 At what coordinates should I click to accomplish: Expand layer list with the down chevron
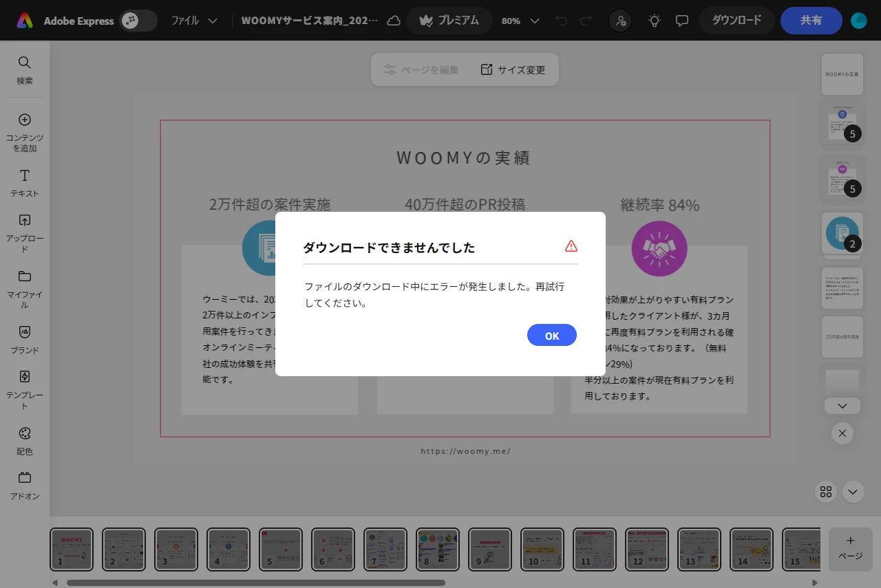842,406
